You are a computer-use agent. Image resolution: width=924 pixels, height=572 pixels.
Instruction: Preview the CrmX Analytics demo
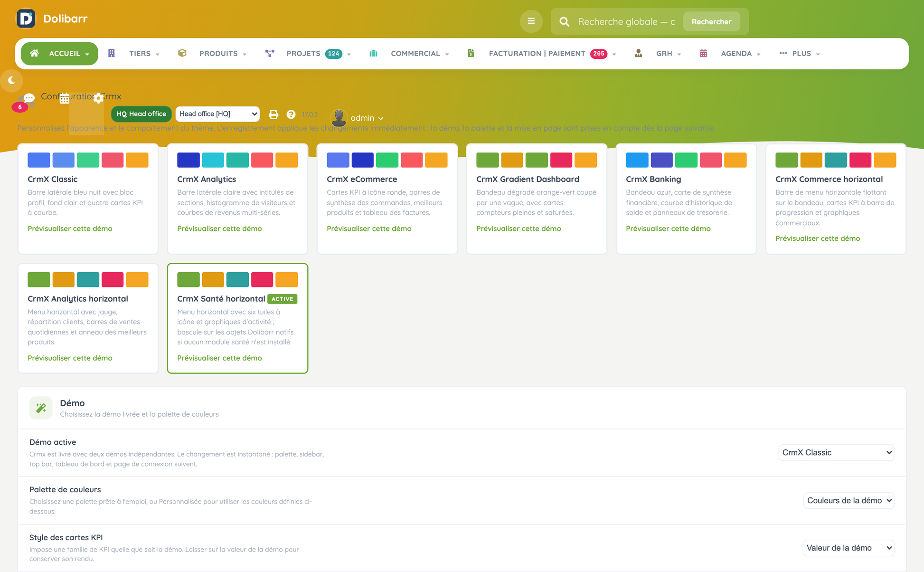(x=219, y=229)
